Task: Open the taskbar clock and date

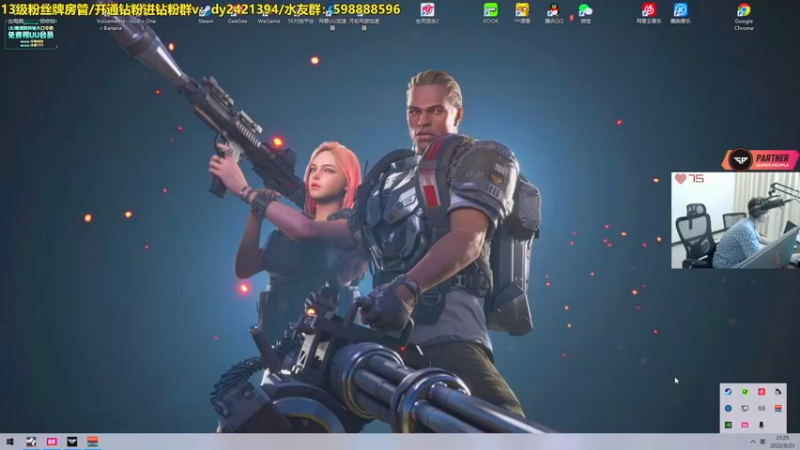Action: 783,441
